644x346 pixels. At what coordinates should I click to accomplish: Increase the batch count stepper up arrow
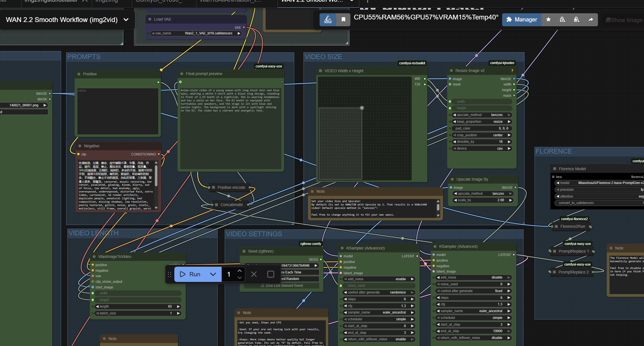click(240, 271)
